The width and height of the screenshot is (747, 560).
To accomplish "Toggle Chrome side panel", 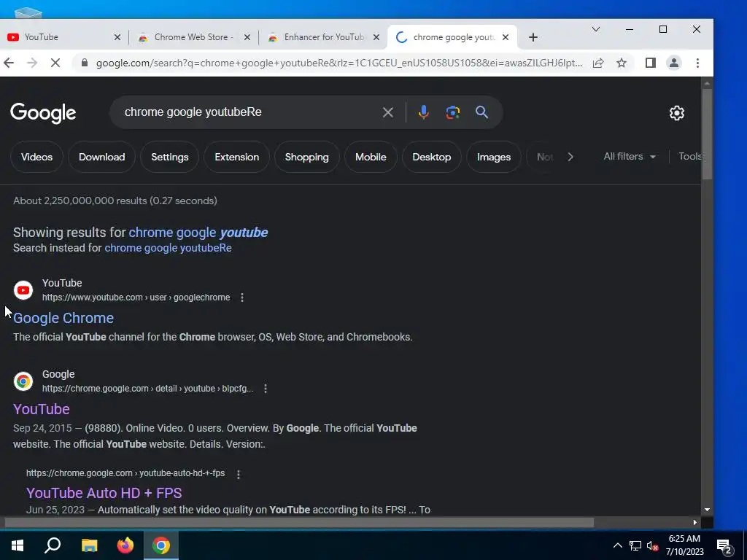I will (x=650, y=63).
